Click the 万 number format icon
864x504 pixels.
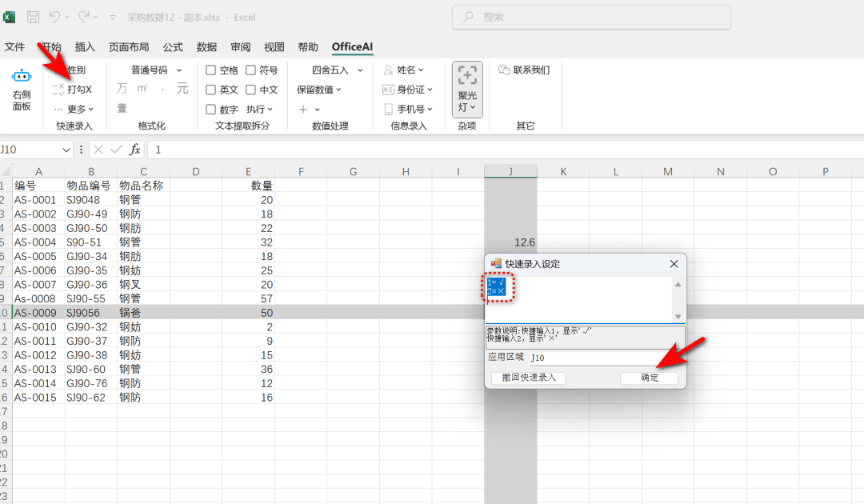(122, 89)
